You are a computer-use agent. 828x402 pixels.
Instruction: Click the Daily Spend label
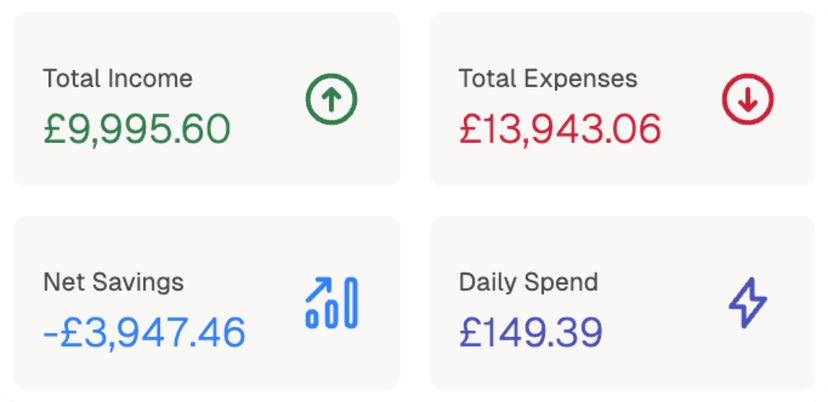click(x=528, y=282)
